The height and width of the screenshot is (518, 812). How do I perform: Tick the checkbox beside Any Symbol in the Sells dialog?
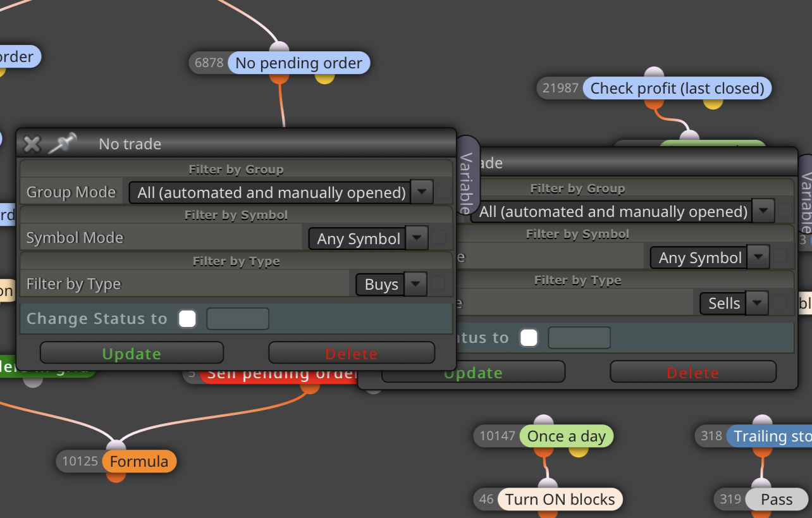coord(781,257)
